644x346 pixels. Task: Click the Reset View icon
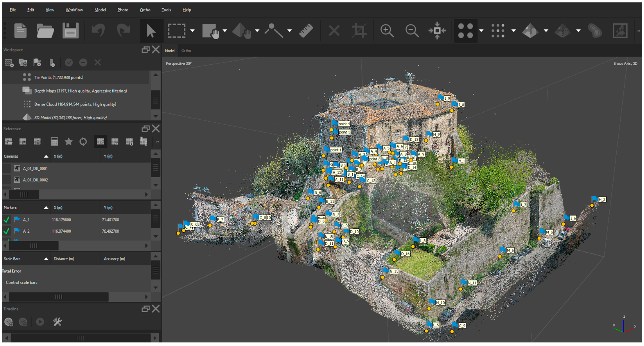437,31
